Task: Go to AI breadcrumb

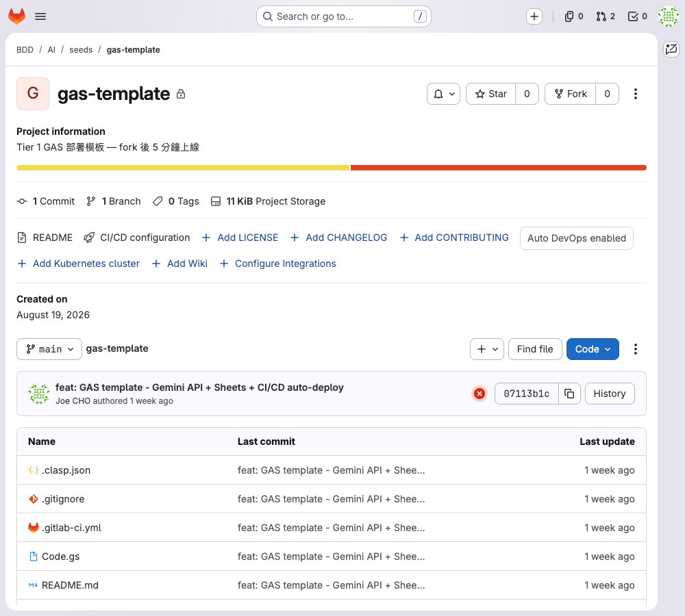Action: pyautogui.click(x=51, y=50)
